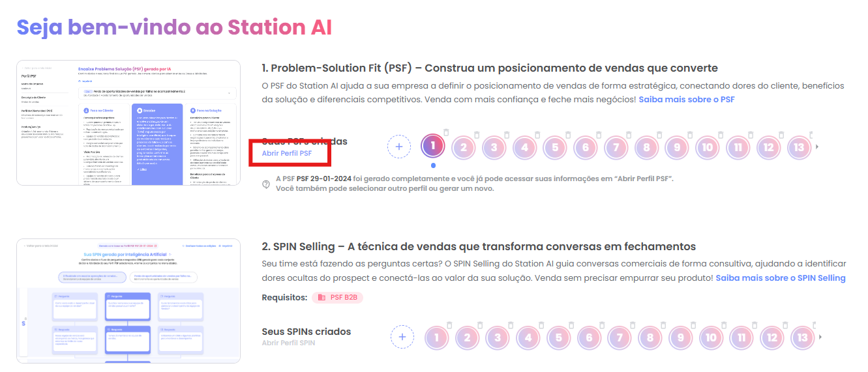Open the Abrir Perfil SPIN link
This screenshot has width=868, height=372.
[x=288, y=343]
